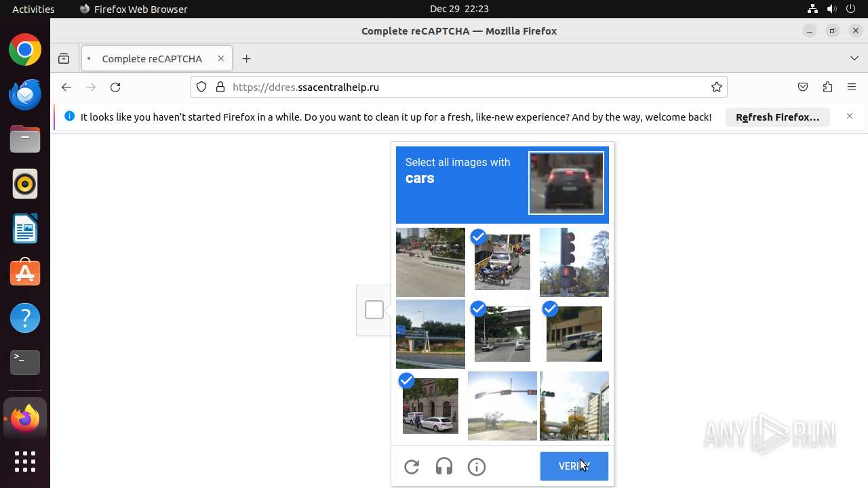Image resolution: width=868 pixels, height=488 pixels.
Task: Open Firefox Web Browser app menu
Action: pyautogui.click(x=134, y=9)
